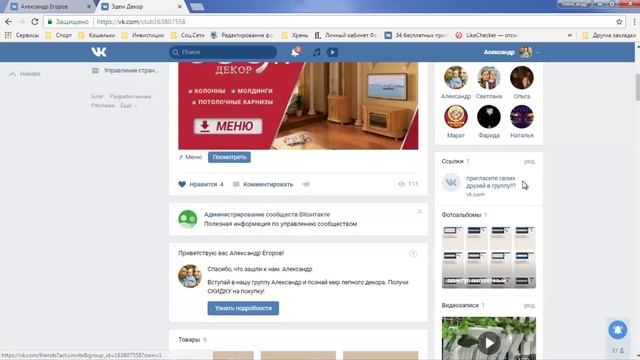Image resolution: width=640 pixels, height=360 pixels.
Task: Open a new browser tab
Action: tap(197, 7)
